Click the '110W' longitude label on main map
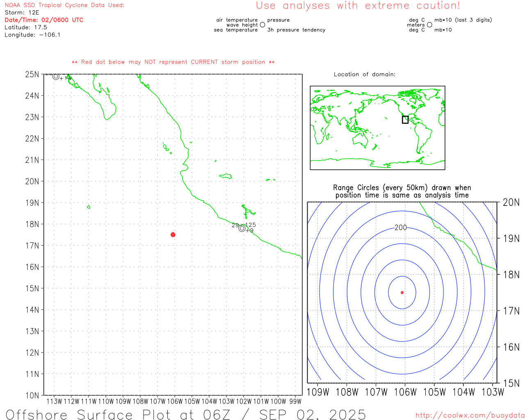Screen dimensions: 525x420 click(106, 402)
